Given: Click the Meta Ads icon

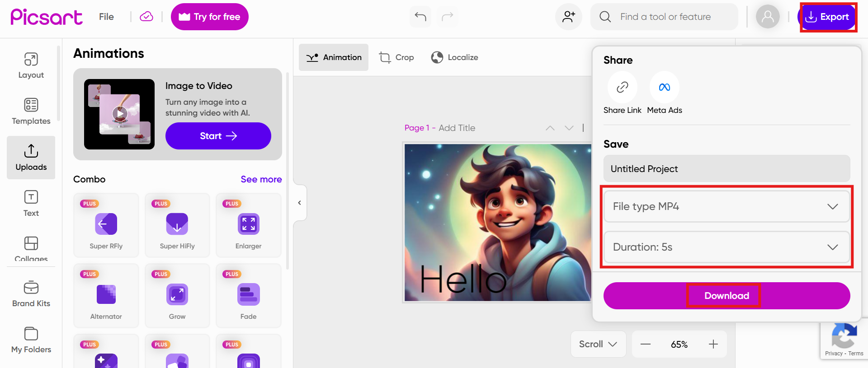Looking at the screenshot, I should (x=665, y=87).
